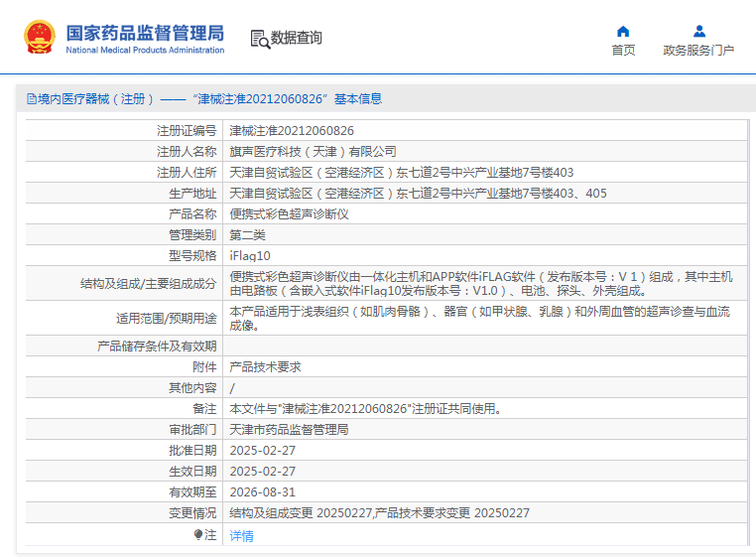Click the 首页 home icon

[x=623, y=32]
